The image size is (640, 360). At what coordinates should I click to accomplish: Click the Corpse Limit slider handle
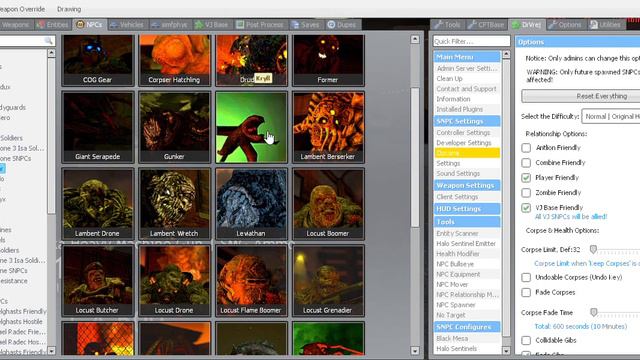[593, 249]
